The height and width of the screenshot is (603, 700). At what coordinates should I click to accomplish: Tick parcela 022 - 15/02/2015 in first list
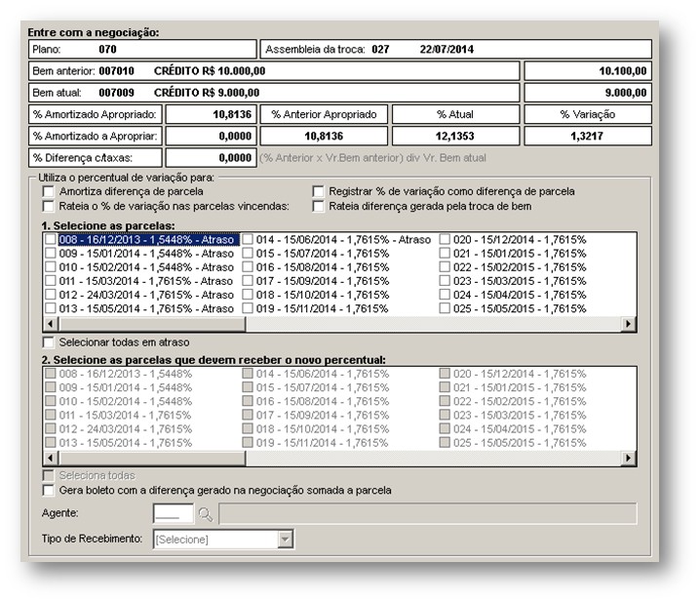click(445, 267)
